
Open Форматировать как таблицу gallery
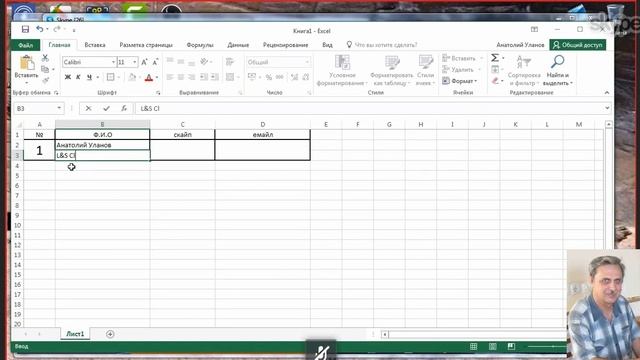click(x=392, y=71)
